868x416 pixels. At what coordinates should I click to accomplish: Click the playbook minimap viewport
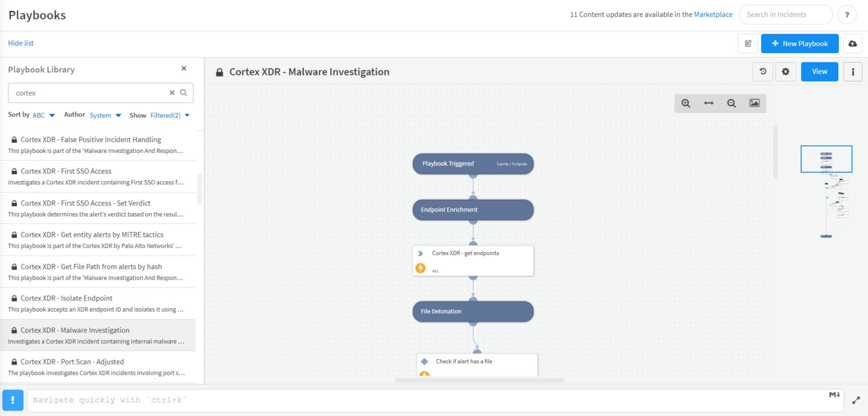click(826, 159)
